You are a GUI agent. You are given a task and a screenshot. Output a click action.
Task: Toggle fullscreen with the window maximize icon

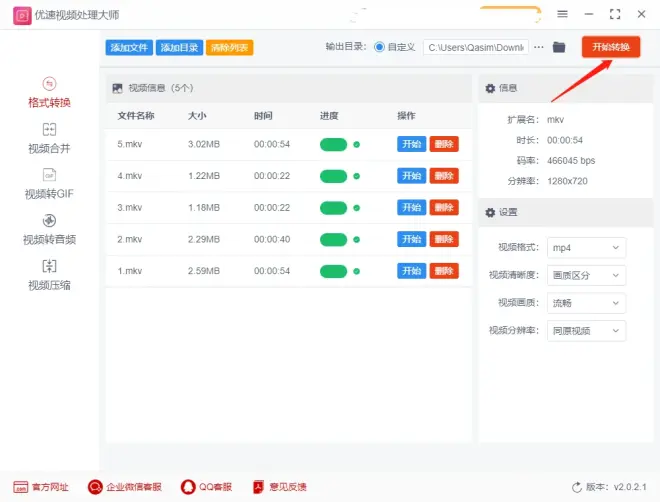(x=615, y=14)
